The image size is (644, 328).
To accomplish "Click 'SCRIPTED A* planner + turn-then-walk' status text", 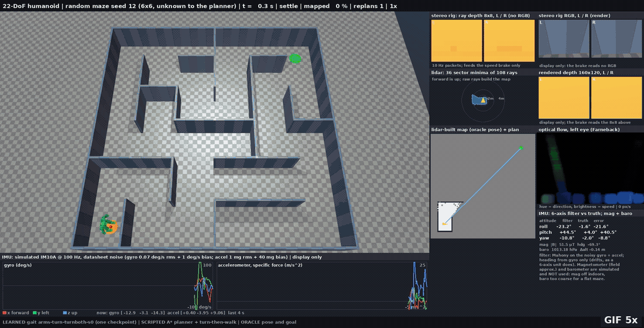I will click(189, 322).
